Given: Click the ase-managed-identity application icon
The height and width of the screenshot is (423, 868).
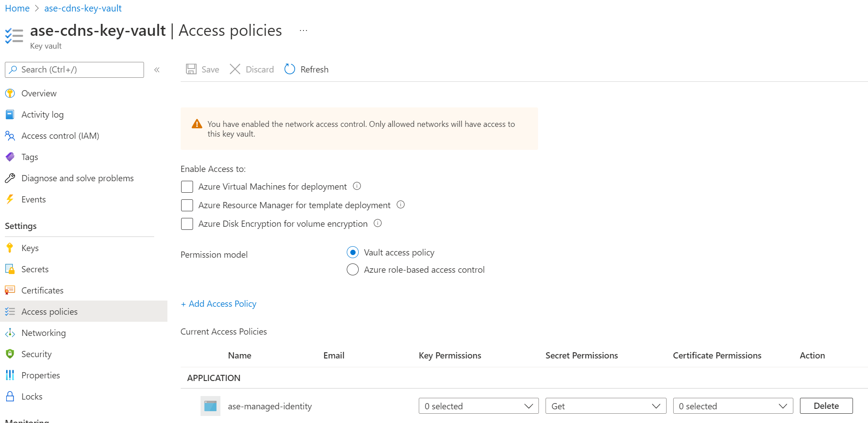Looking at the screenshot, I should [x=210, y=406].
